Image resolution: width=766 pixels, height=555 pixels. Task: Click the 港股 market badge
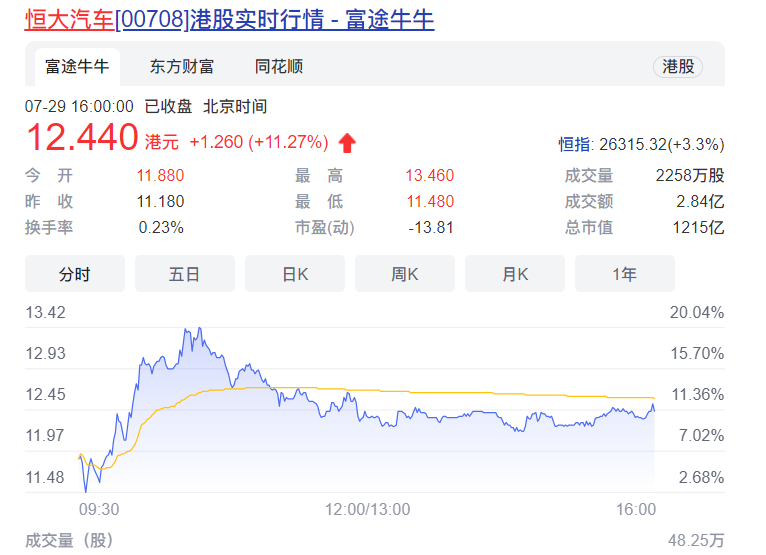tap(678, 66)
